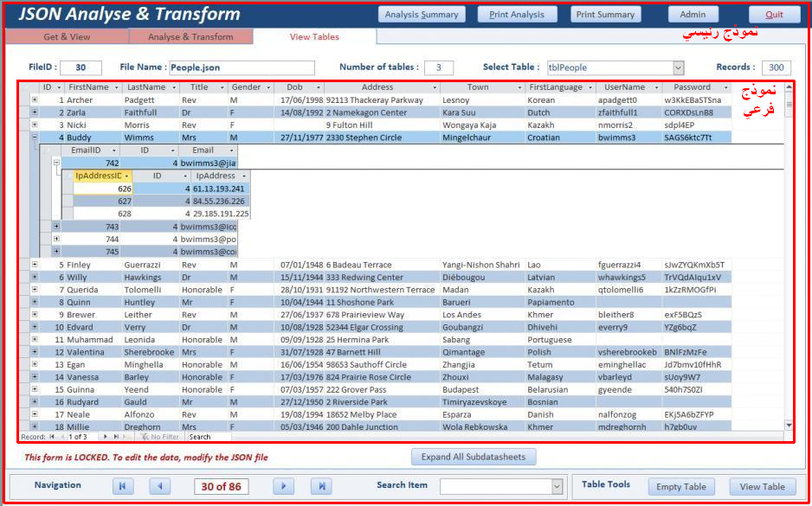The height and width of the screenshot is (506, 812).
Task: Expand subdatasheet for Brewer Leither row
Action: click(34, 314)
